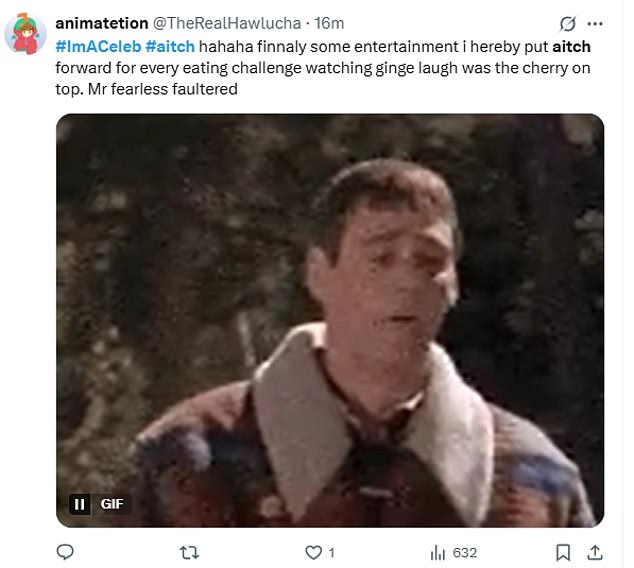Open the #ImACeleb hashtag
Viewport: 634px width, 568px height.
pyautogui.click(x=98, y=46)
